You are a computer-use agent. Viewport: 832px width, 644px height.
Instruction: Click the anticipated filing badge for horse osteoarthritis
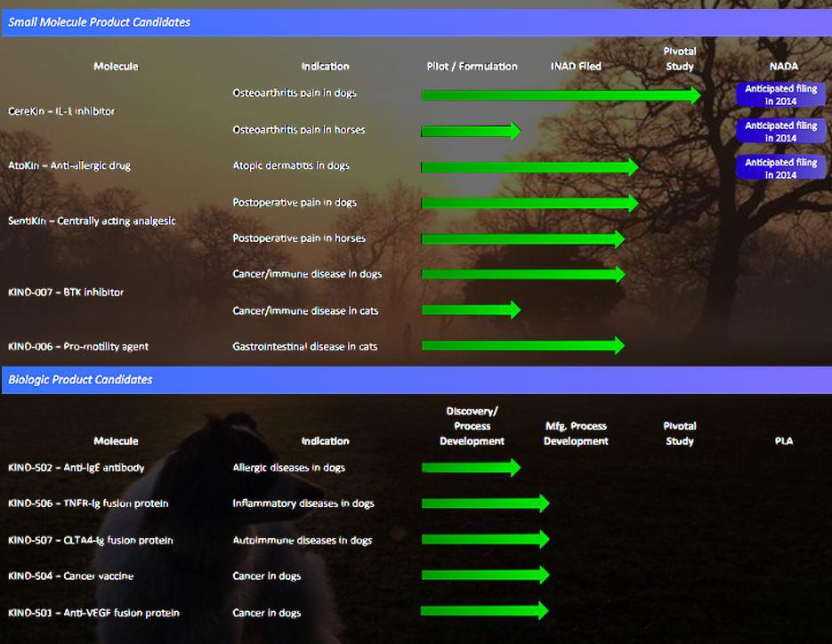780,132
